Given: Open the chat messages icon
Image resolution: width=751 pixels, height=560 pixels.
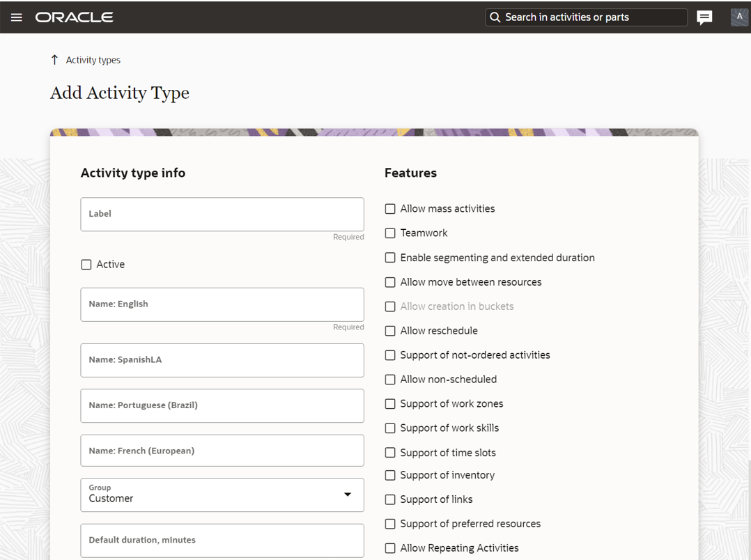Looking at the screenshot, I should (704, 17).
